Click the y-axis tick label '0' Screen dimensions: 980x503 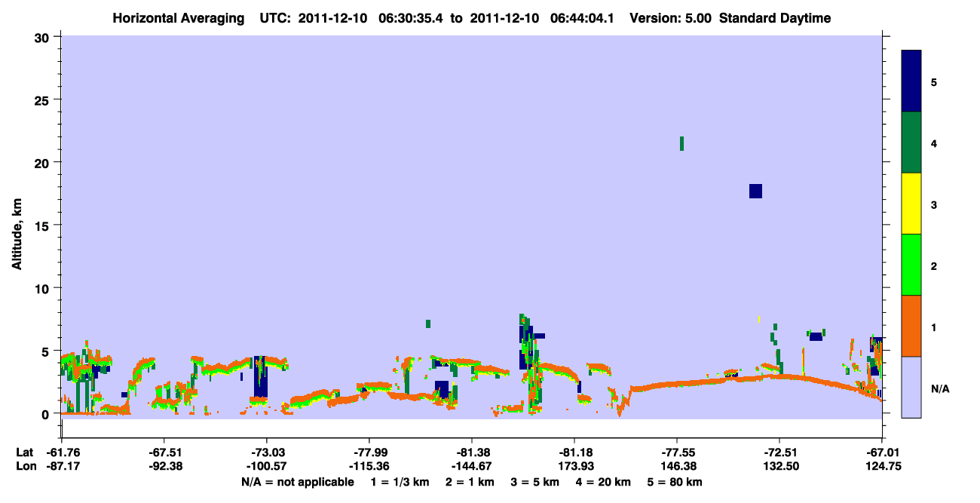point(47,414)
